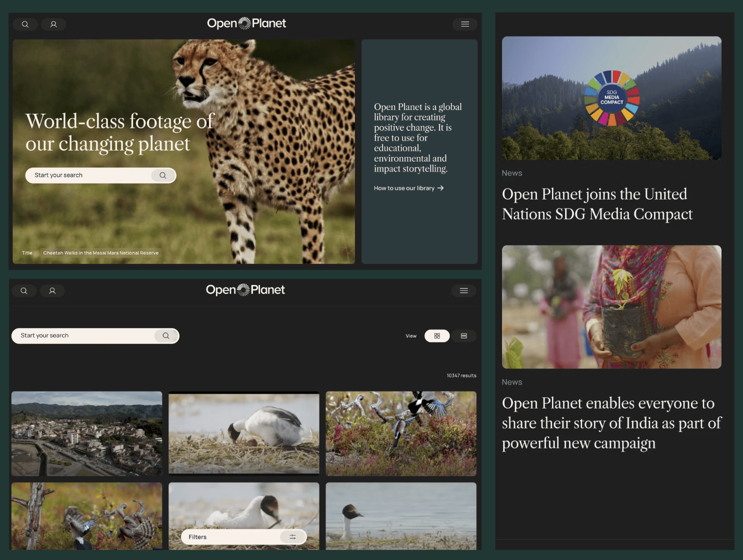Viewport: 743px width, 560px height.
Task: Open the Filters panel button
Action: coord(243,537)
